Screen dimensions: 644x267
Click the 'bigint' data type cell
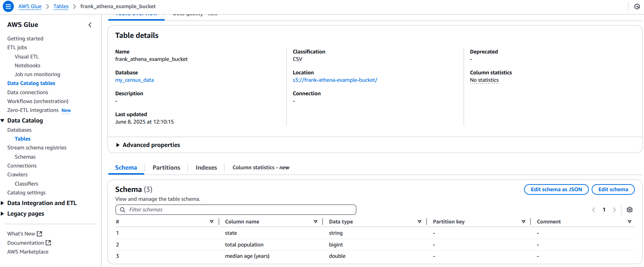point(336,245)
